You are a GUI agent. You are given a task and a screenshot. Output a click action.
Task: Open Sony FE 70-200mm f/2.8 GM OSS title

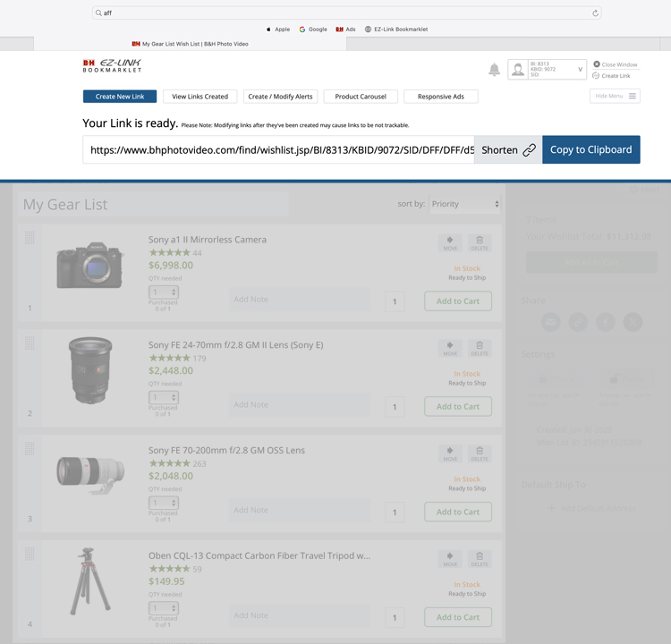pyautogui.click(x=226, y=450)
